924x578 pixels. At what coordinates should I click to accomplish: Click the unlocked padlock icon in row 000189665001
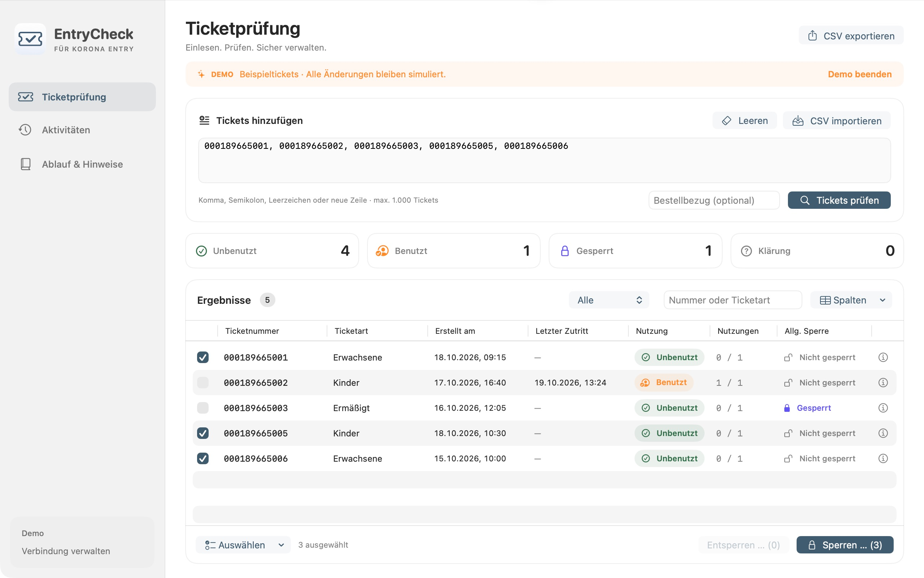(788, 357)
